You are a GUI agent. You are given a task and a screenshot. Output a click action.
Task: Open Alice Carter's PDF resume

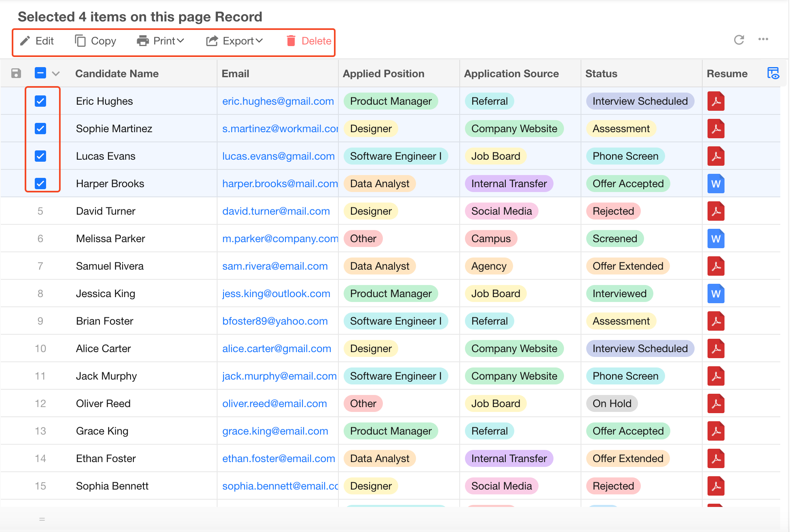(x=716, y=348)
